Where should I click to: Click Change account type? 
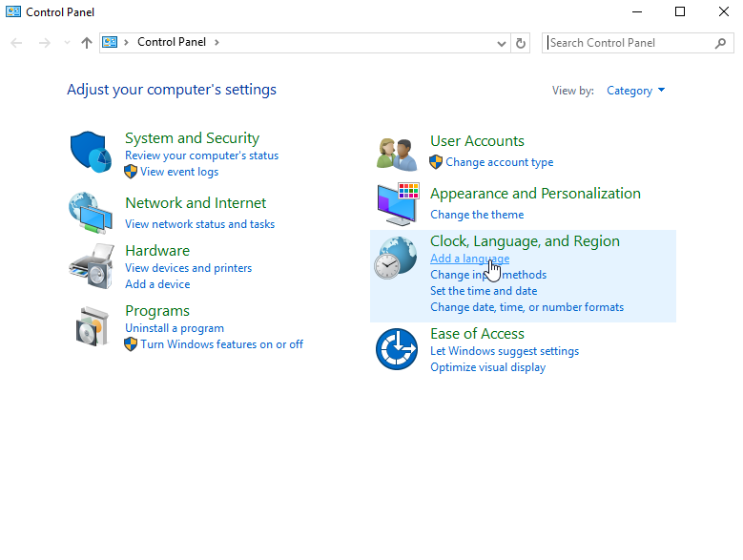500,162
